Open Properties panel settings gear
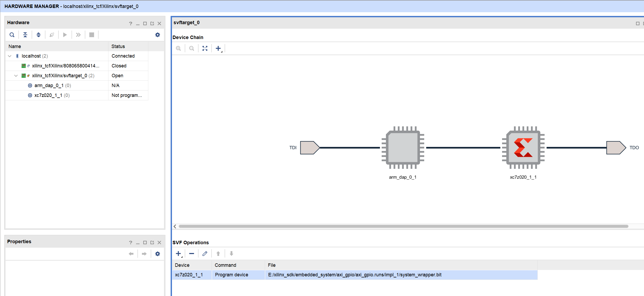This screenshot has width=644, height=296. coord(158,254)
